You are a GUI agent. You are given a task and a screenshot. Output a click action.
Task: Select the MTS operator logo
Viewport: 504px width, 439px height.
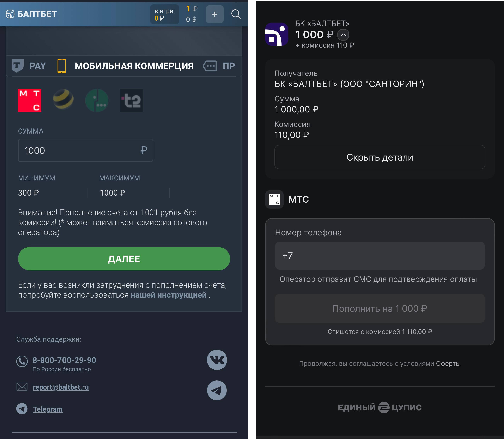point(29,100)
